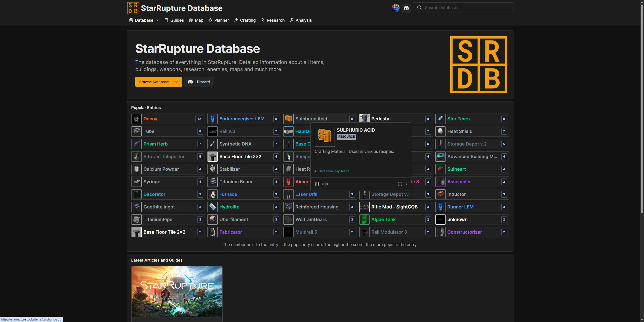Open the Goethite Ingot entry
Screen dimensions: 644x322
[168, 207]
